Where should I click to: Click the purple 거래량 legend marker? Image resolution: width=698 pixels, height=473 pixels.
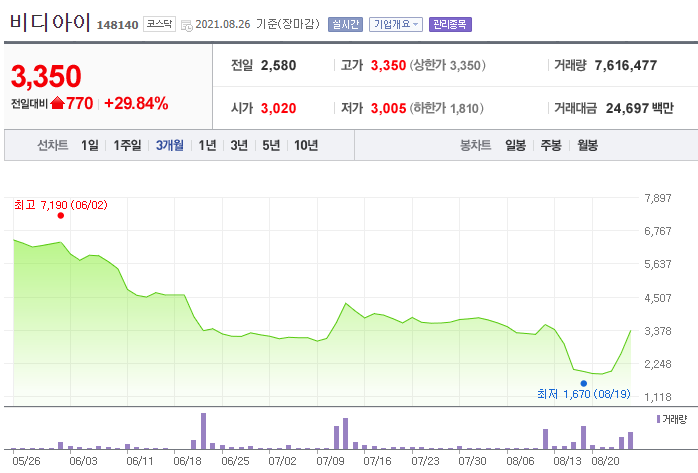pos(658,419)
